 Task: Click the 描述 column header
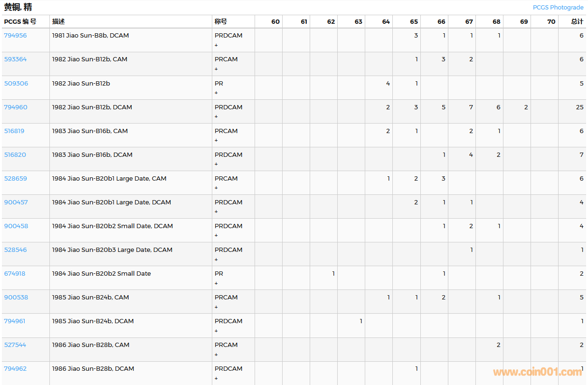[x=58, y=22]
